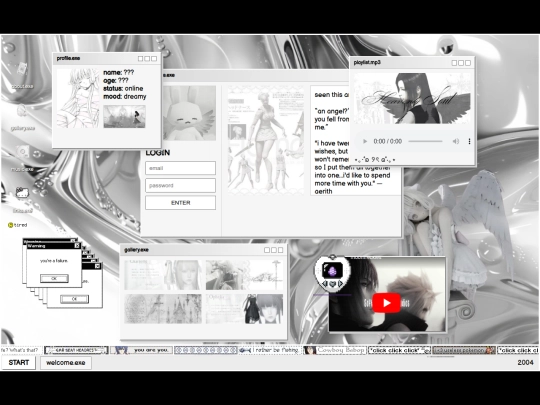The image size is (540, 405).
Task: Open the bottom-right dark-haired girl gallery thumbnail
Action: click(x=245, y=309)
